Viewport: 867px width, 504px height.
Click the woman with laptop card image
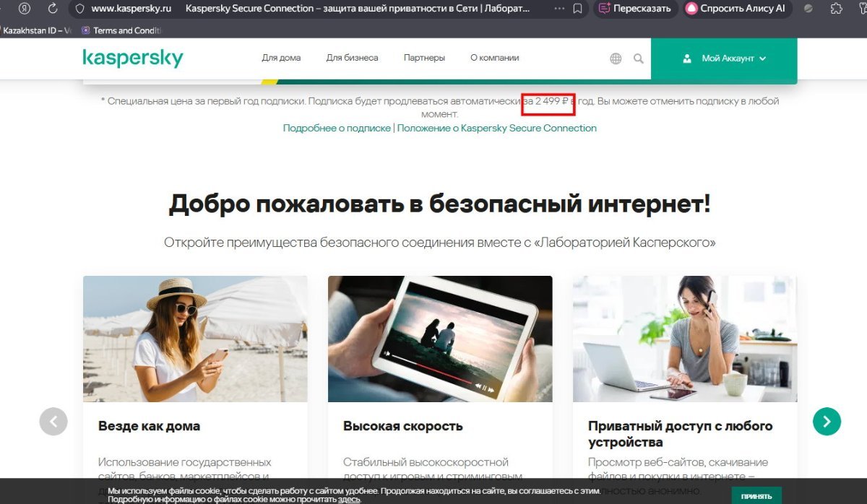[x=685, y=339]
